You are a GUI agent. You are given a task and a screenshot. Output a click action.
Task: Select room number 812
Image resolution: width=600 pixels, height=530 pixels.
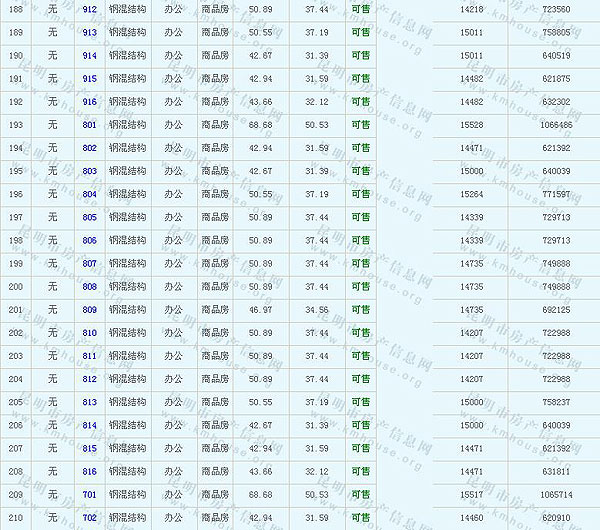90,379
